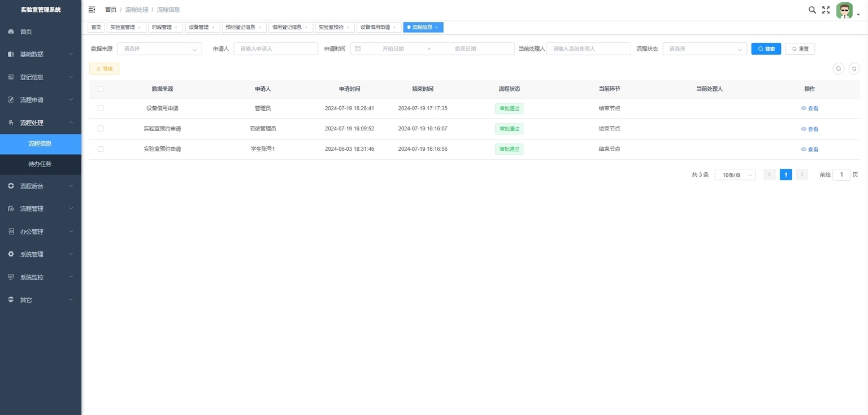
Task: Click the 导出 export button
Action: click(105, 68)
